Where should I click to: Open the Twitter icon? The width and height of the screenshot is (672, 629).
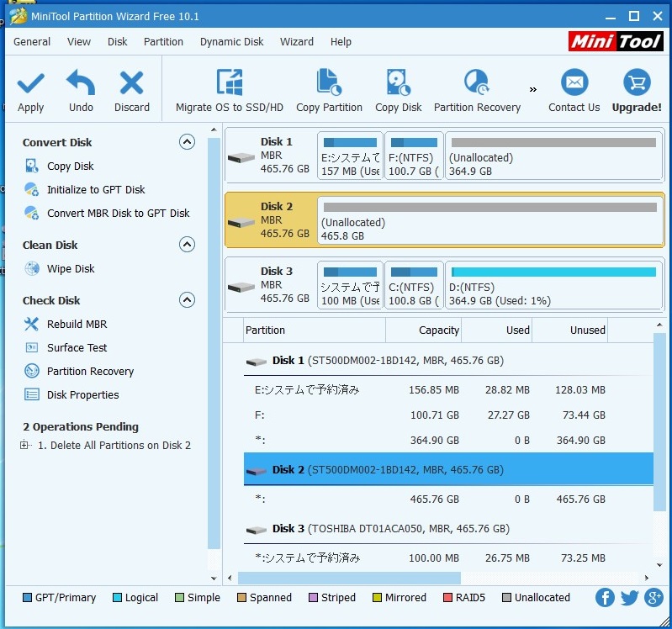point(629,597)
